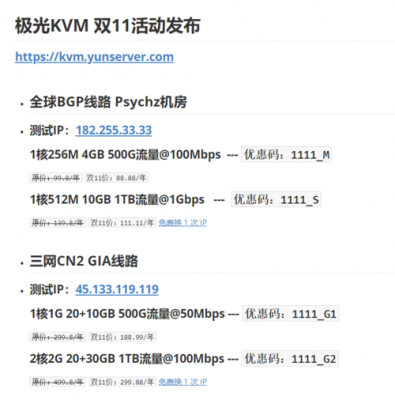Select the 极光KVM 双11活动发布 heading
Image resolution: width=395 pixels, height=400 pixels.
click(x=107, y=26)
